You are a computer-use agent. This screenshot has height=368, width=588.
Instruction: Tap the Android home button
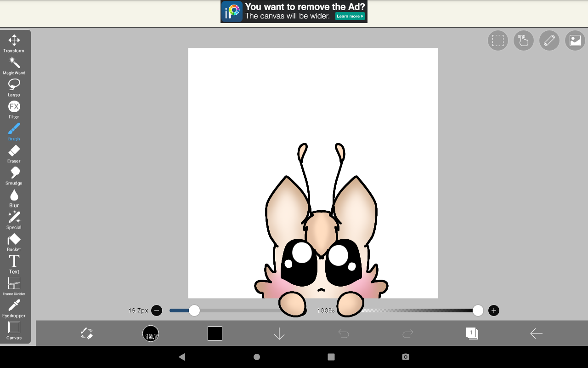257,357
